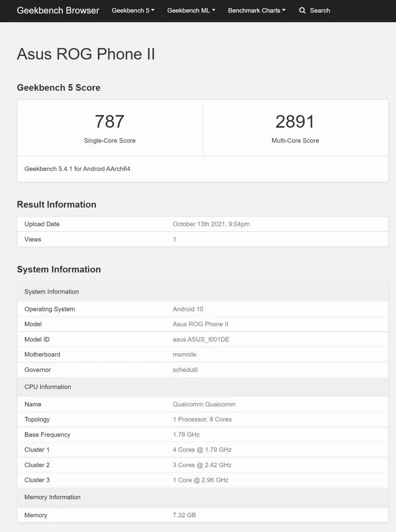Viewport: 396px width, 532px height.
Task: Click the Result Information heading
Action: tap(56, 205)
